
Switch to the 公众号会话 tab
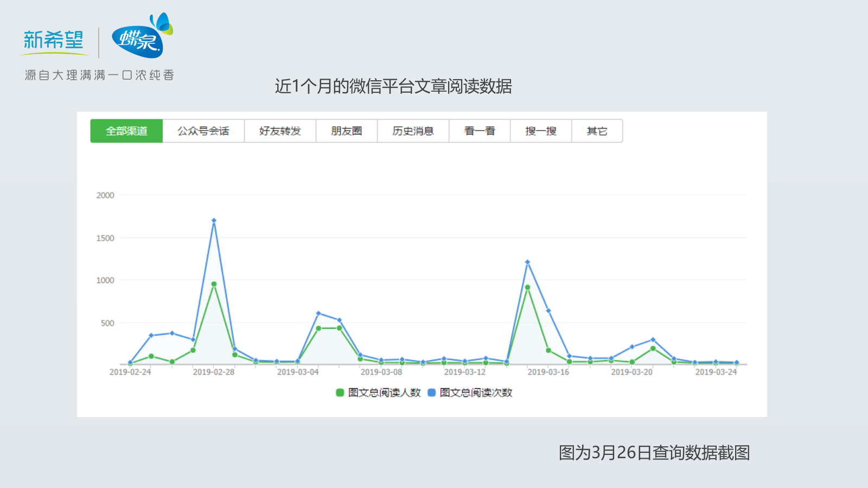(203, 131)
